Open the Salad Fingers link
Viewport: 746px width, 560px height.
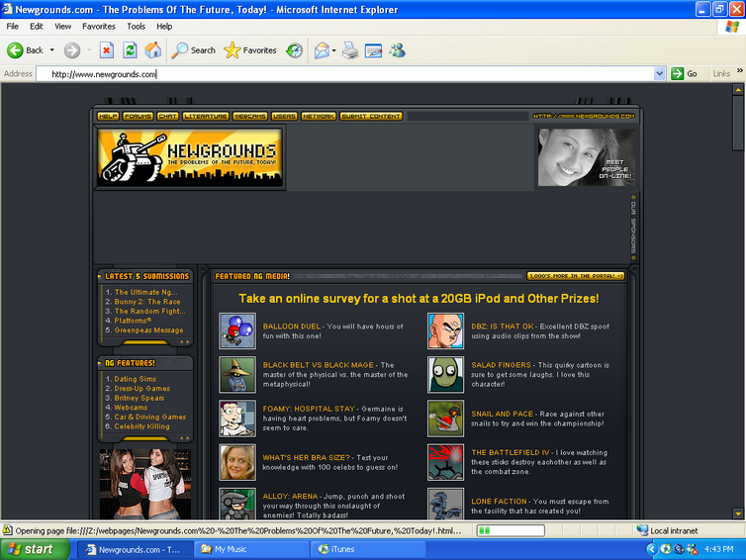[x=501, y=365]
